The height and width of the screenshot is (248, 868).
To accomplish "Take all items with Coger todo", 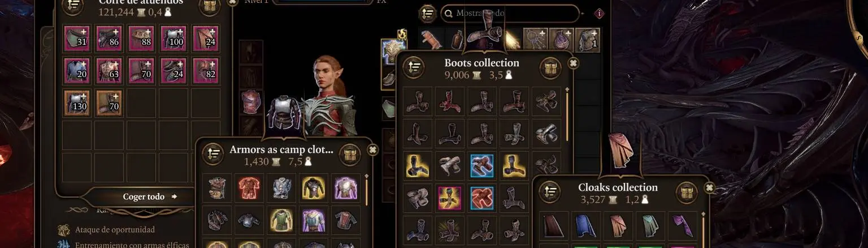I will pyautogui.click(x=150, y=197).
